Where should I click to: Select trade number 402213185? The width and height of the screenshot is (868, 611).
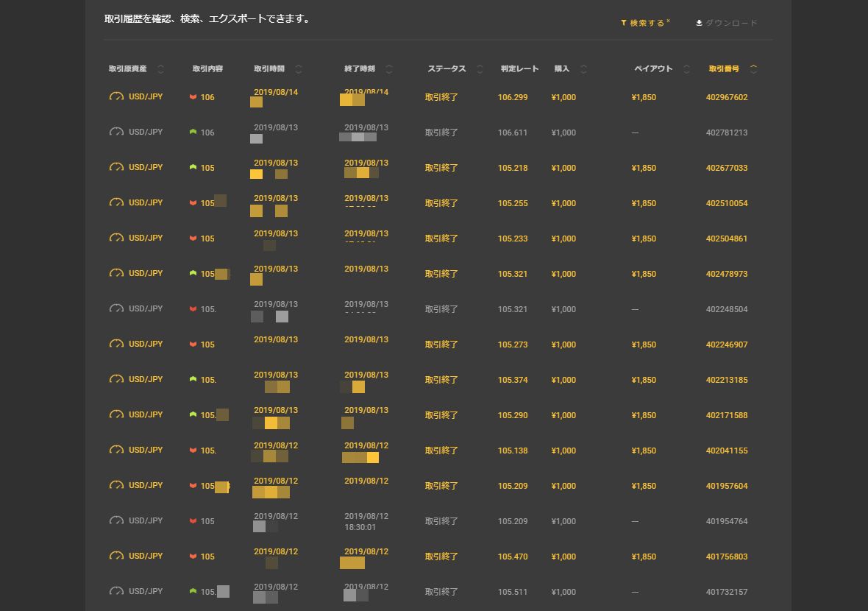click(x=727, y=380)
